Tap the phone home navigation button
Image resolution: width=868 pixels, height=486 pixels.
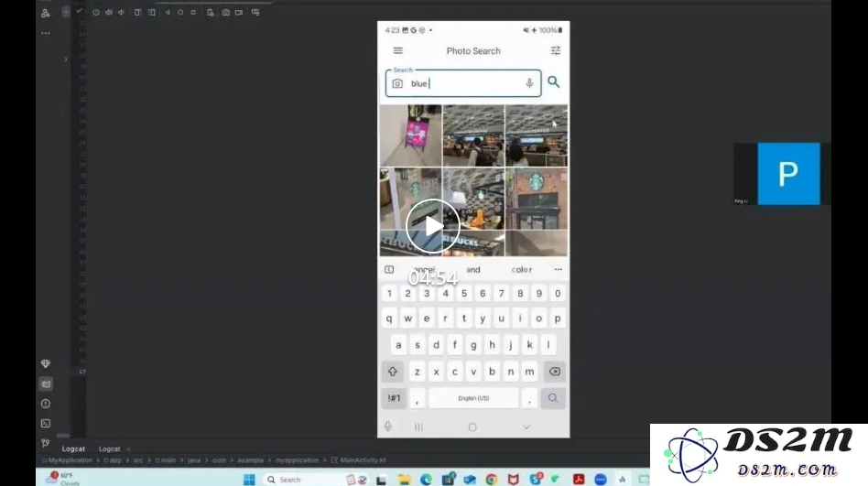pos(472,427)
